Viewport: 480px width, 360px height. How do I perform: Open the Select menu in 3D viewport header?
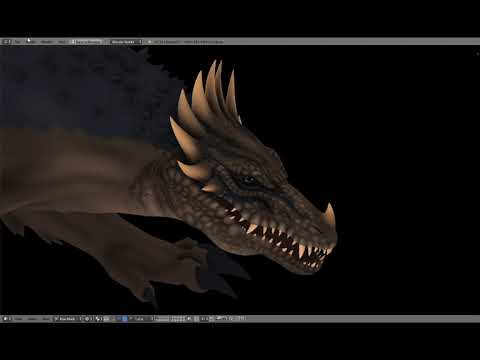[x=32, y=319]
